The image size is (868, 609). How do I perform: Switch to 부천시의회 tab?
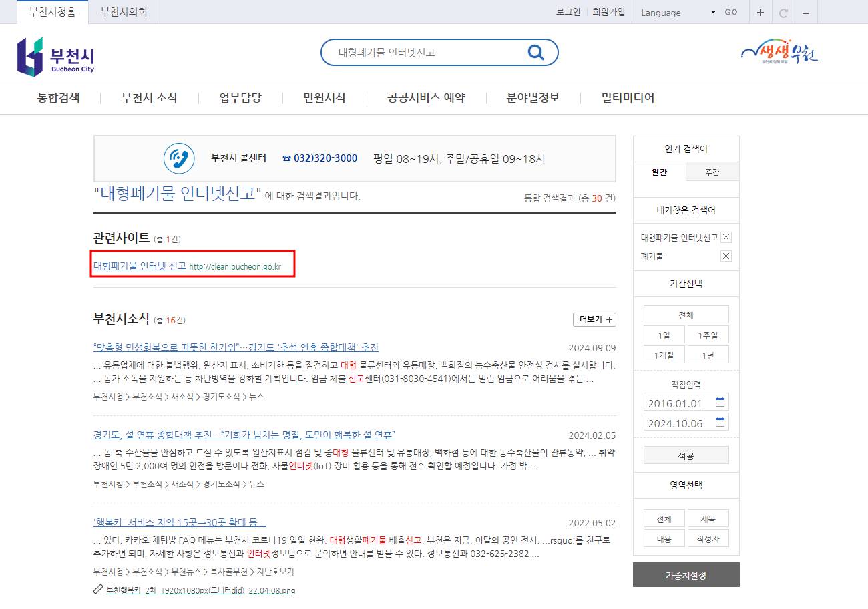click(x=124, y=12)
